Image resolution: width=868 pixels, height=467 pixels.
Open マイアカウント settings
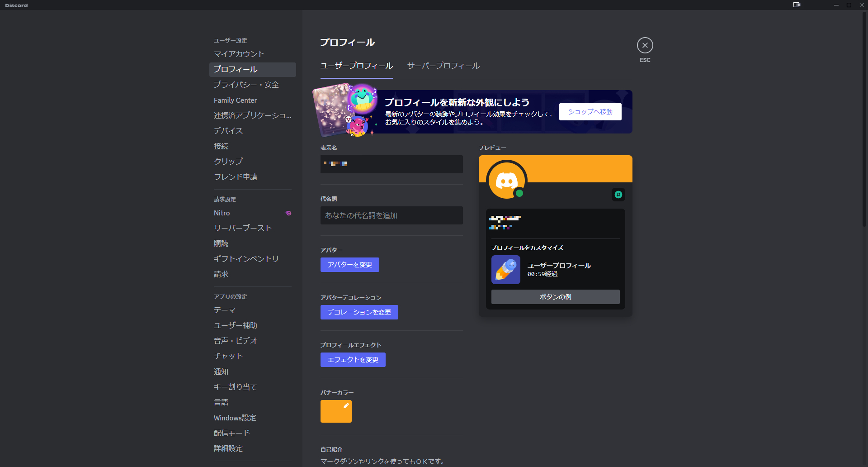pyautogui.click(x=252, y=54)
